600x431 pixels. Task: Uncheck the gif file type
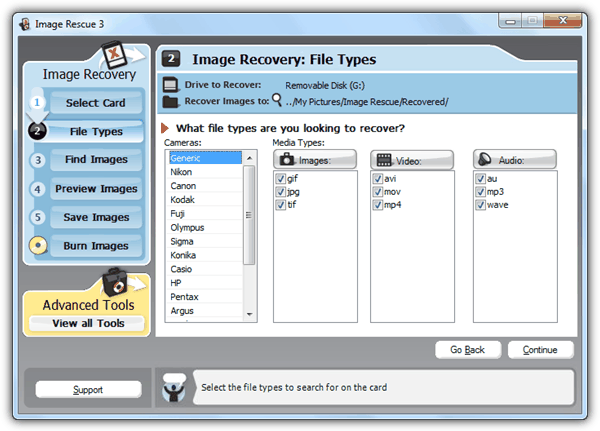point(281,178)
